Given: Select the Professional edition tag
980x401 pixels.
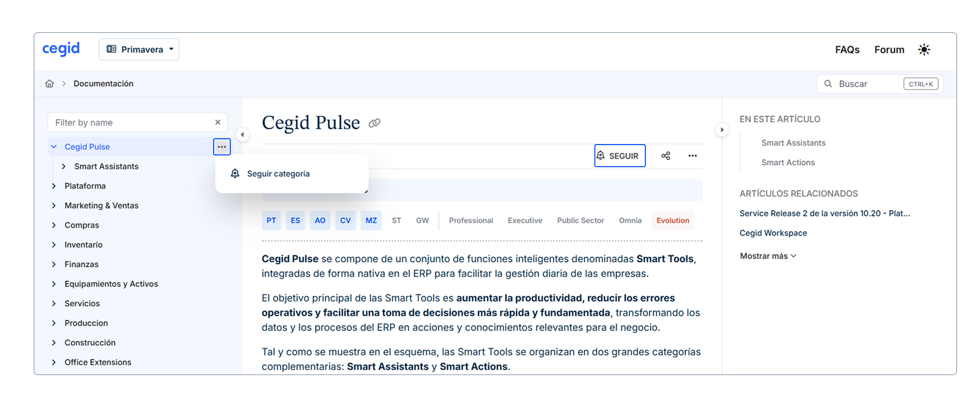Looking at the screenshot, I should pyautogui.click(x=471, y=221).
